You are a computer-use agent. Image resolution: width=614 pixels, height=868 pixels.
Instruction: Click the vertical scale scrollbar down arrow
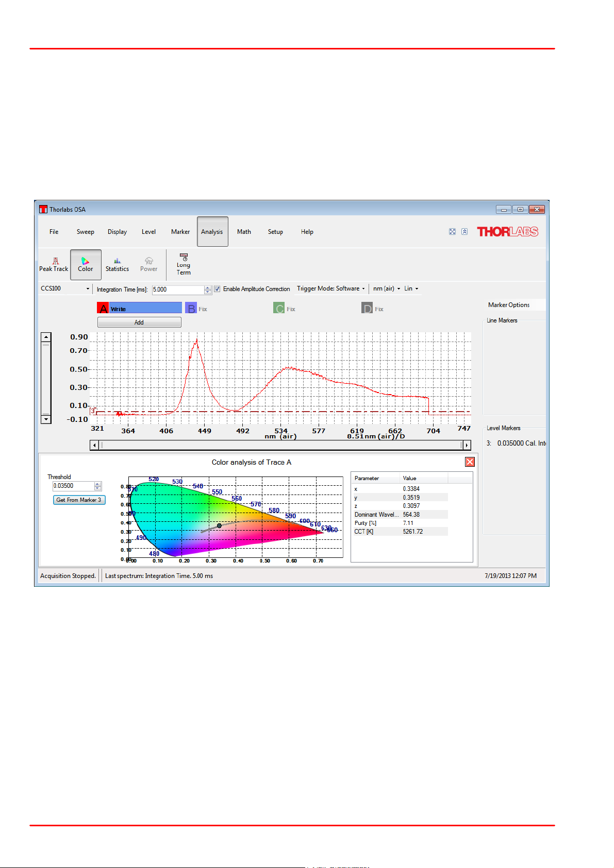[x=46, y=419]
